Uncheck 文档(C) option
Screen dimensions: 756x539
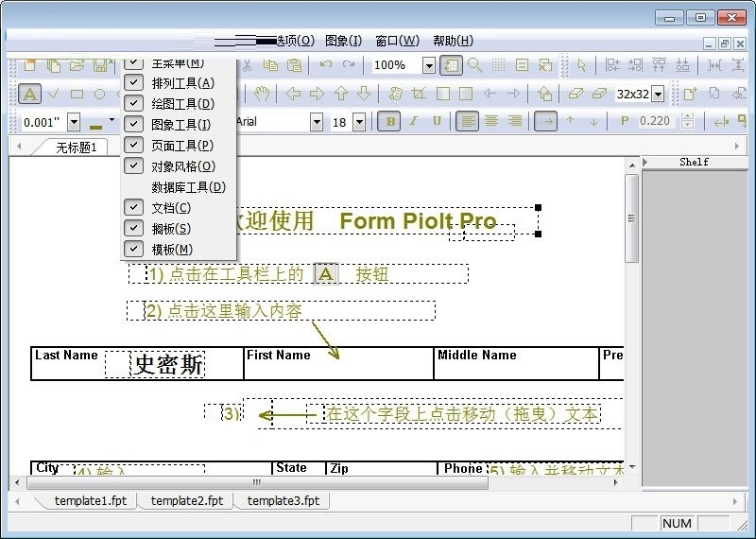(x=179, y=208)
